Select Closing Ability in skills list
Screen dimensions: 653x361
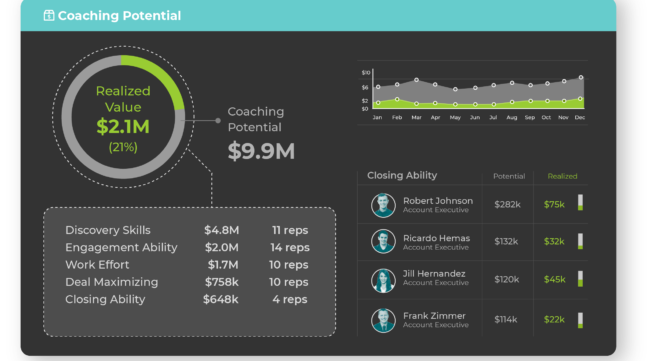(x=186, y=299)
